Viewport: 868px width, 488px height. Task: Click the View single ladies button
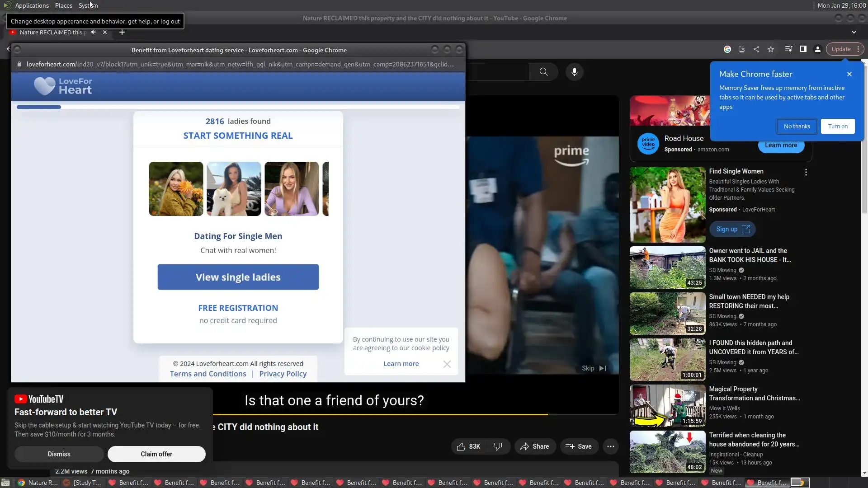tap(238, 277)
